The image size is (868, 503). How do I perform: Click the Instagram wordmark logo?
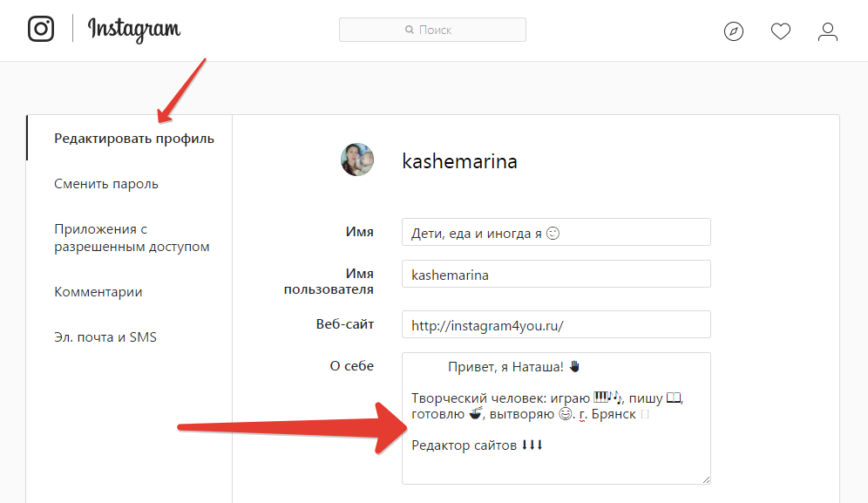(134, 30)
